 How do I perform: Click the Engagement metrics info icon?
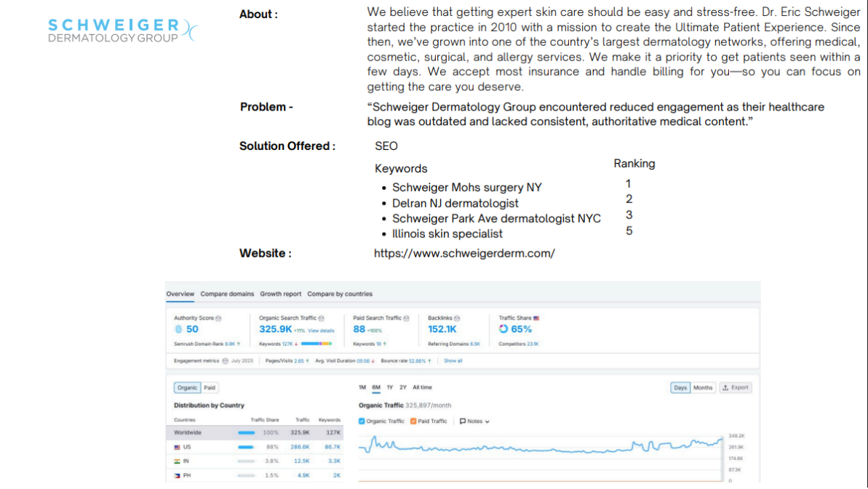click(226, 361)
